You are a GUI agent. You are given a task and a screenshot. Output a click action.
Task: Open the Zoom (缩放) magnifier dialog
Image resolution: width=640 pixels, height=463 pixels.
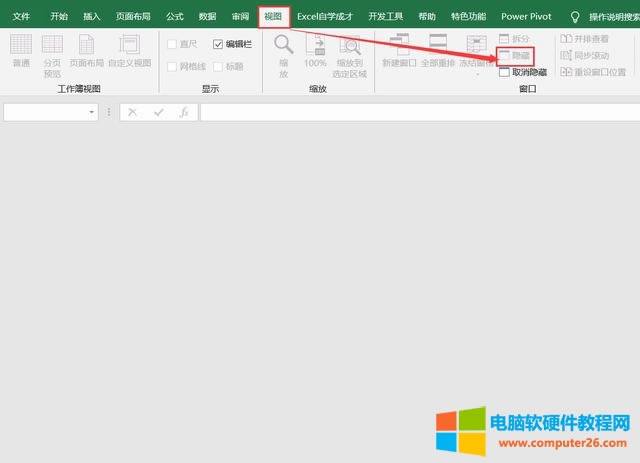pyautogui.click(x=284, y=56)
